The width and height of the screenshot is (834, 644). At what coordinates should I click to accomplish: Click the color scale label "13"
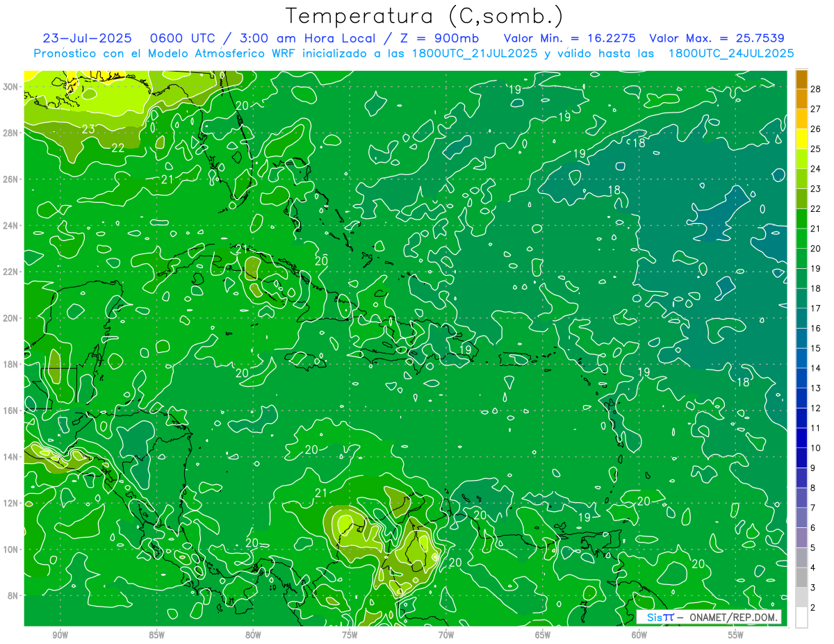click(815, 388)
